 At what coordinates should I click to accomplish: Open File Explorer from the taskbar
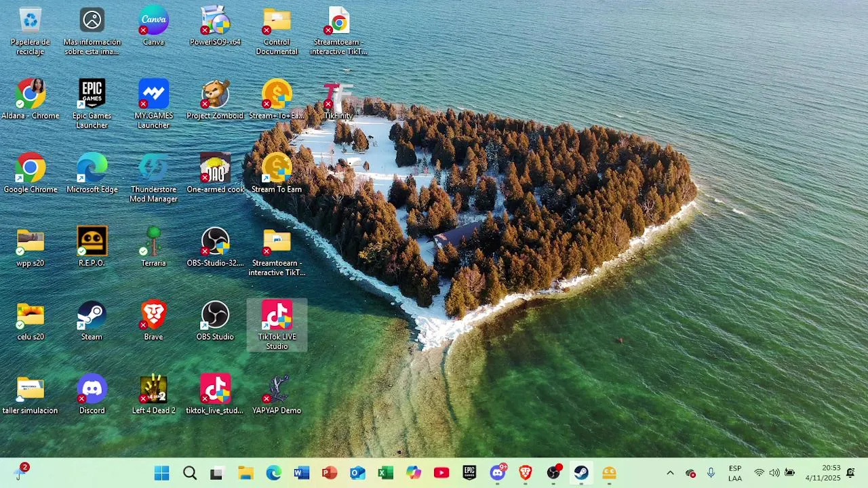click(x=245, y=473)
